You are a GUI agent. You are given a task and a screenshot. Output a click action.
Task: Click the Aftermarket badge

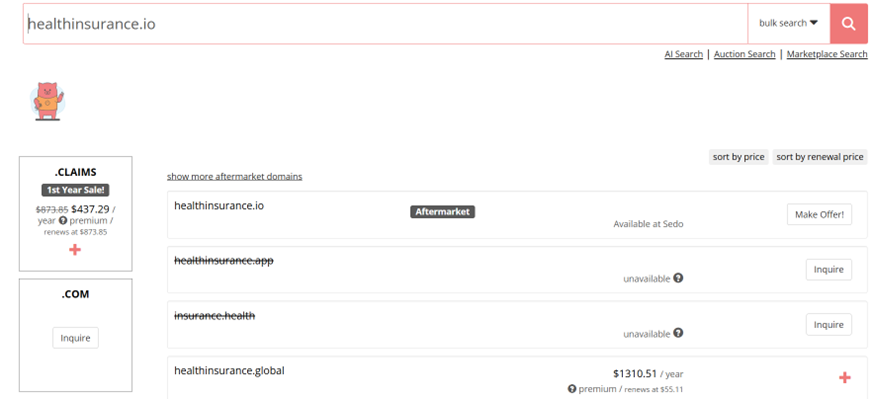pos(443,211)
